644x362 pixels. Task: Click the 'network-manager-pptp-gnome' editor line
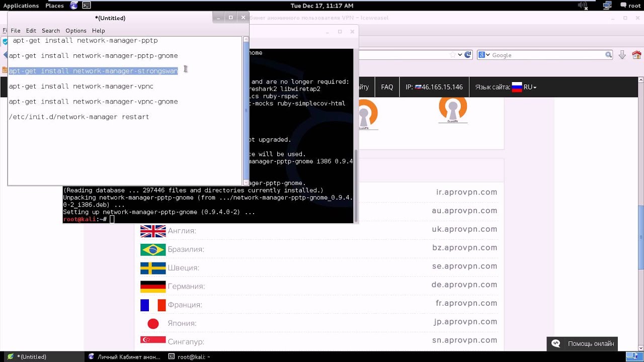93,56
